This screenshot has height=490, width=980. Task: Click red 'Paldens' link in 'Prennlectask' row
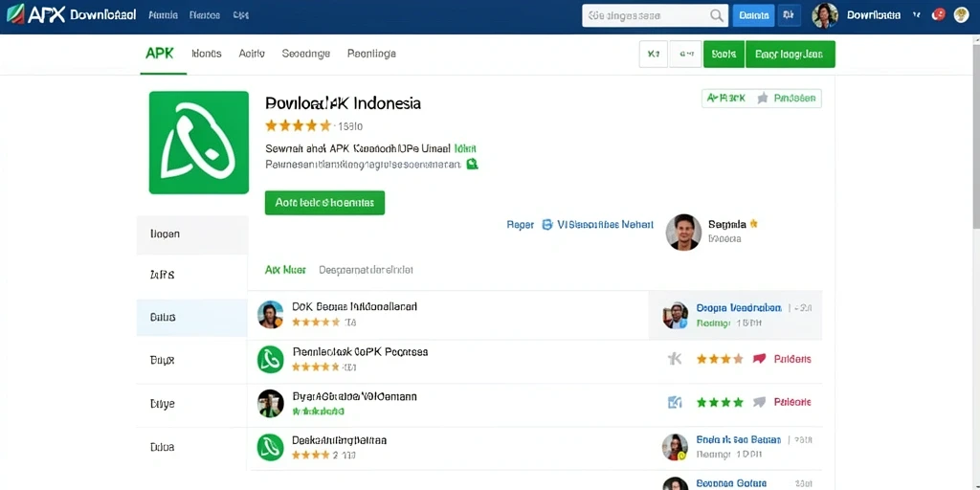[792, 359]
